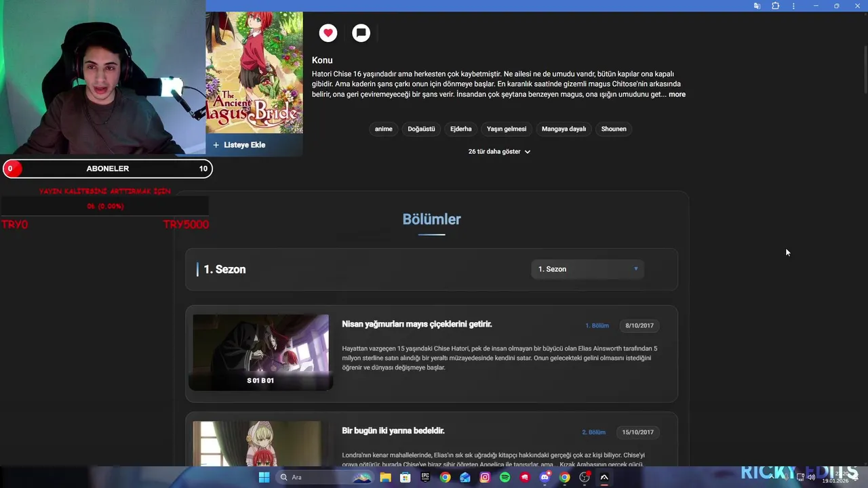Open the browser three-dot menu
The width and height of the screenshot is (868, 488).
(793, 6)
